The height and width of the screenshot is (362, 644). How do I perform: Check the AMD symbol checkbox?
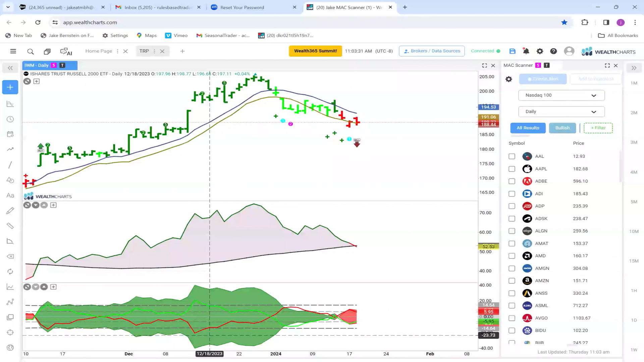coord(512,256)
